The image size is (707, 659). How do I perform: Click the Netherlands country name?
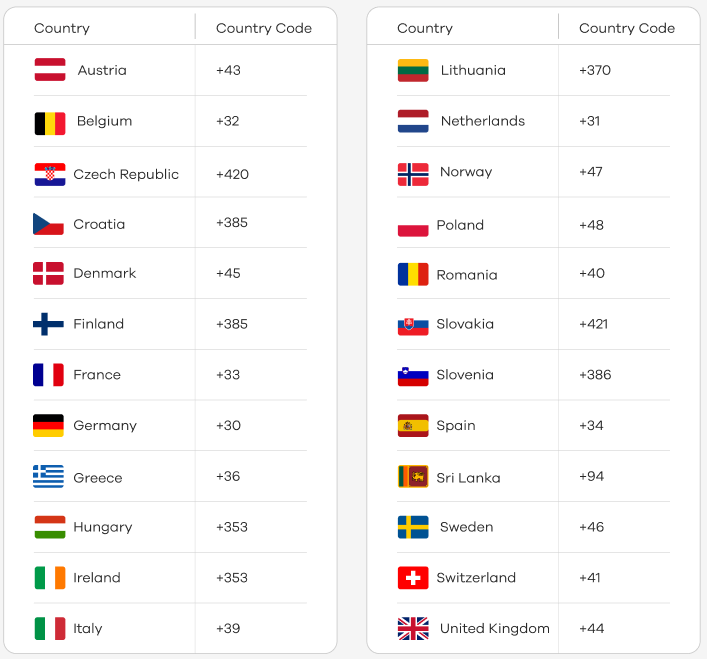pyautogui.click(x=483, y=121)
